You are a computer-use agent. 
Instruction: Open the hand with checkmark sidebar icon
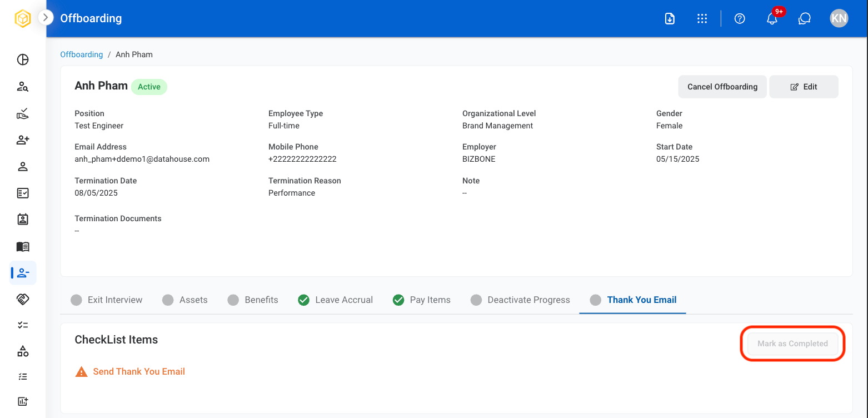point(23,113)
